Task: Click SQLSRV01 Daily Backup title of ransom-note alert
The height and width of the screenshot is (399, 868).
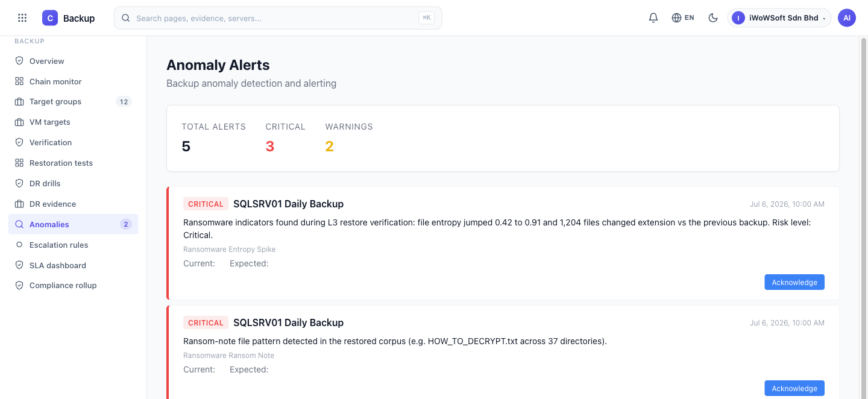Action: [288, 323]
